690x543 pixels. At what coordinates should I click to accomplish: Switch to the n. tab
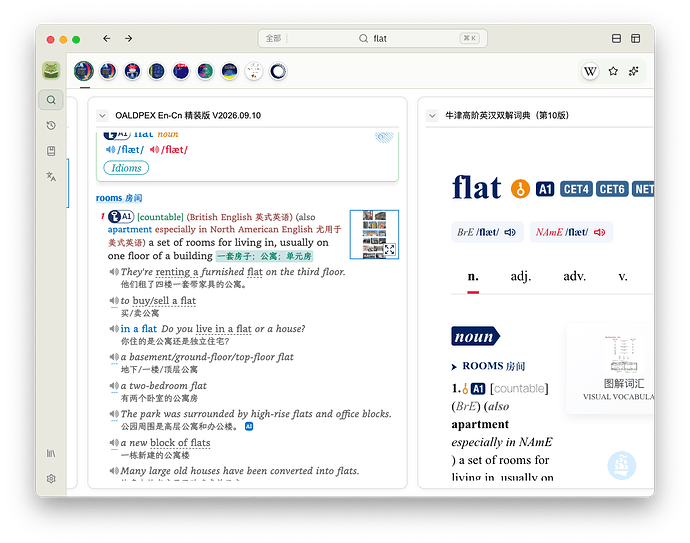[473, 276]
